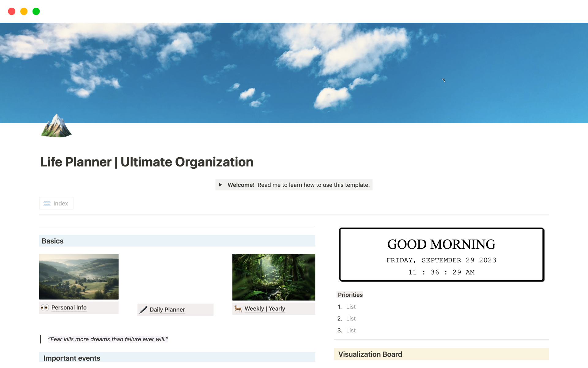Click the Good Morning clock widget

pyautogui.click(x=441, y=255)
